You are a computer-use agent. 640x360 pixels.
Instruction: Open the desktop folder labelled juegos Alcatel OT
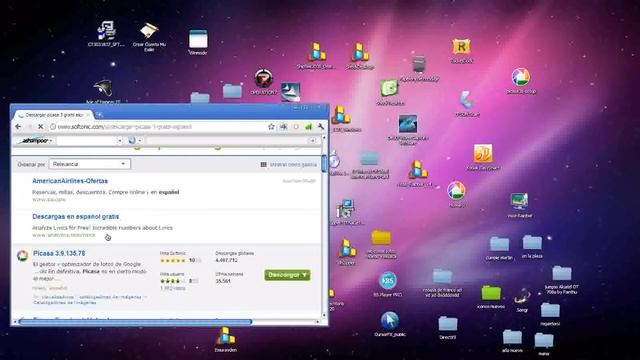tap(562, 280)
